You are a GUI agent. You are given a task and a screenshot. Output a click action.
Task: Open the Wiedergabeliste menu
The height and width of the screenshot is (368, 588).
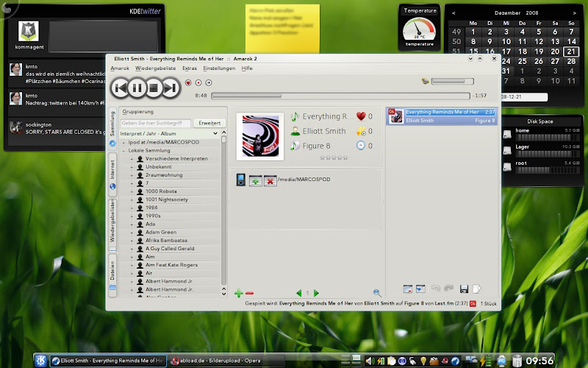(x=156, y=68)
